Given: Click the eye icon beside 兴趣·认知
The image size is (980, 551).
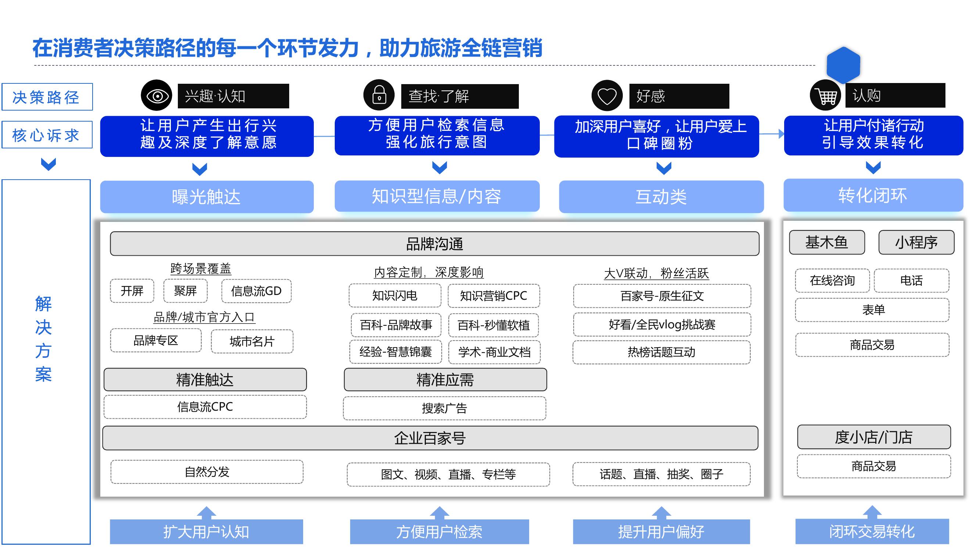Looking at the screenshot, I should pos(157,95).
